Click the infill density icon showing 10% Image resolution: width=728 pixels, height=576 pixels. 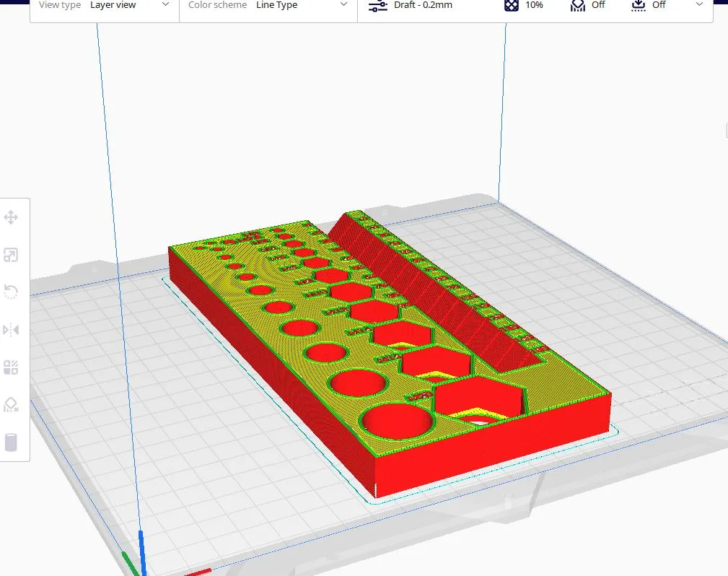(x=511, y=5)
